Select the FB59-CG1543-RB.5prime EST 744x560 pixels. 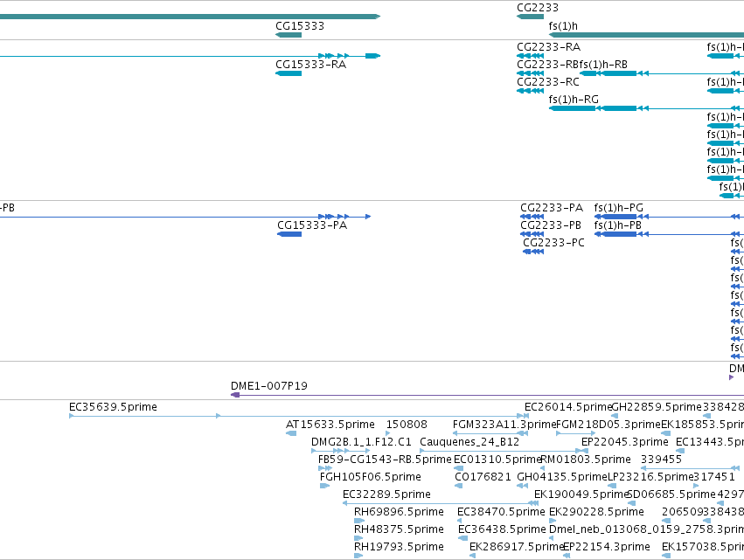pos(325,468)
